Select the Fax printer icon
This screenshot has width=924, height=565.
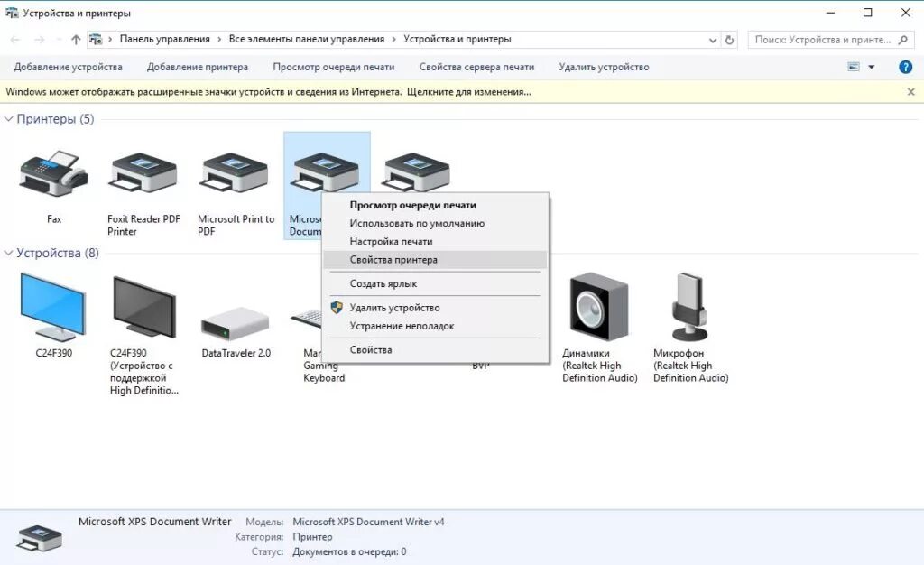pyautogui.click(x=53, y=173)
